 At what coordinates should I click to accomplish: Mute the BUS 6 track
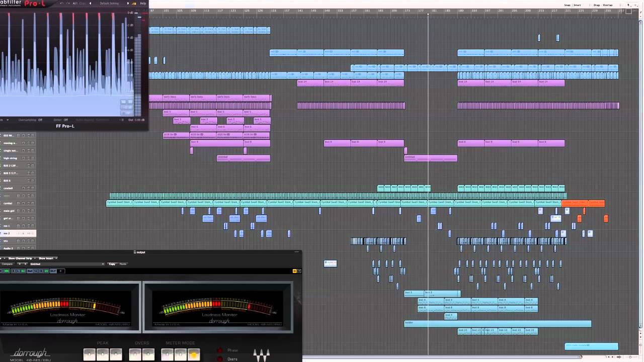[x=29, y=180]
